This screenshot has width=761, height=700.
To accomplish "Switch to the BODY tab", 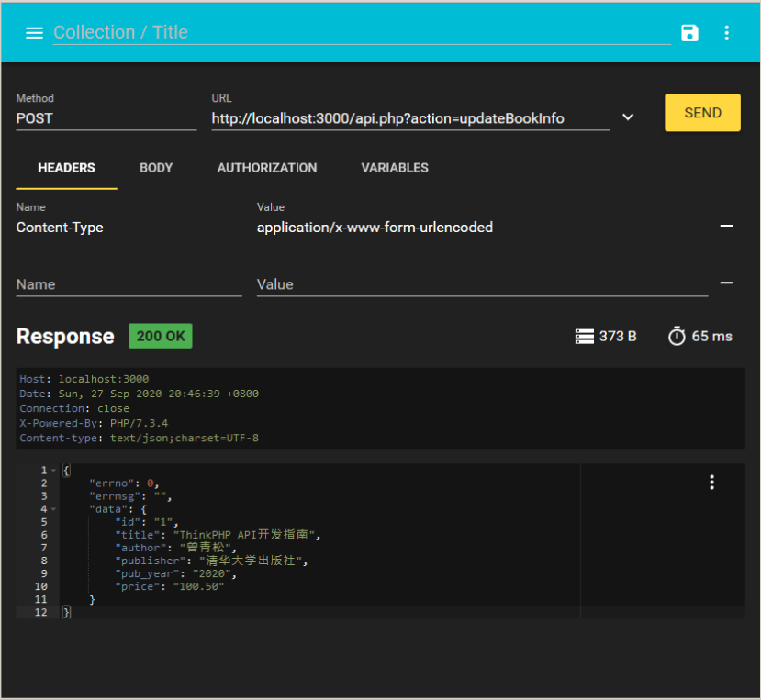I will point(156,168).
